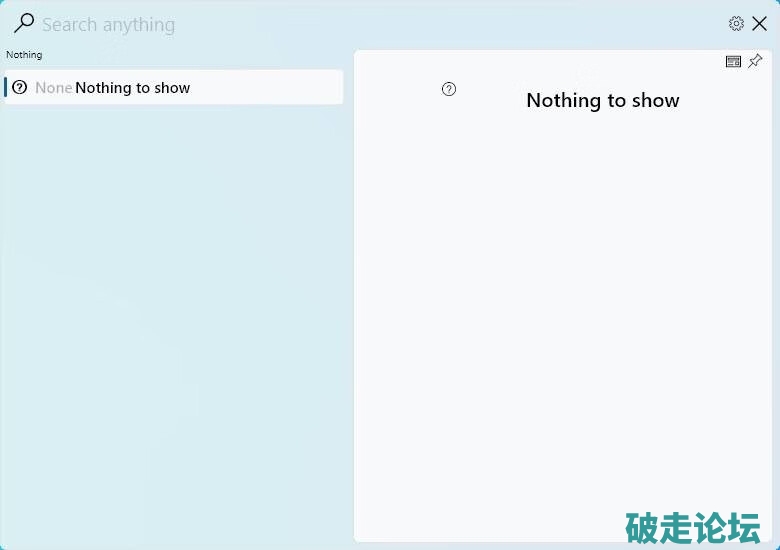Screen dimensions: 780x550
Task: Click the "Nothing" category header
Action: tap(24, 55)
